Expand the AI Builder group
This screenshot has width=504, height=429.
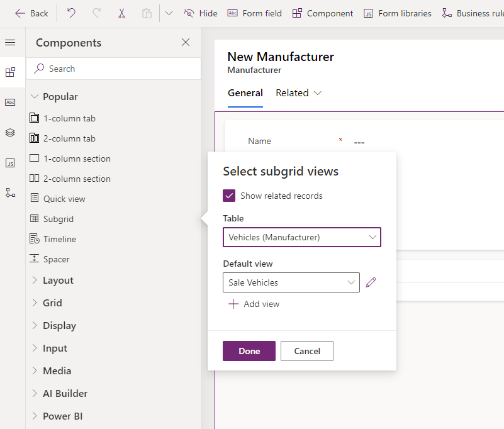coord(65,394)
